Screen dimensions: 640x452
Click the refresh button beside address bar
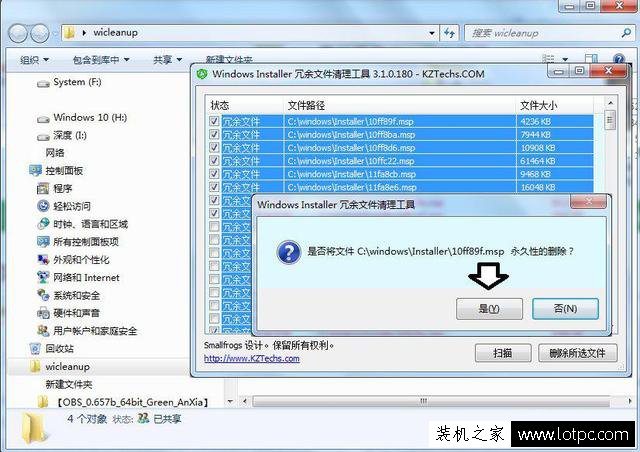coord(449,33)
